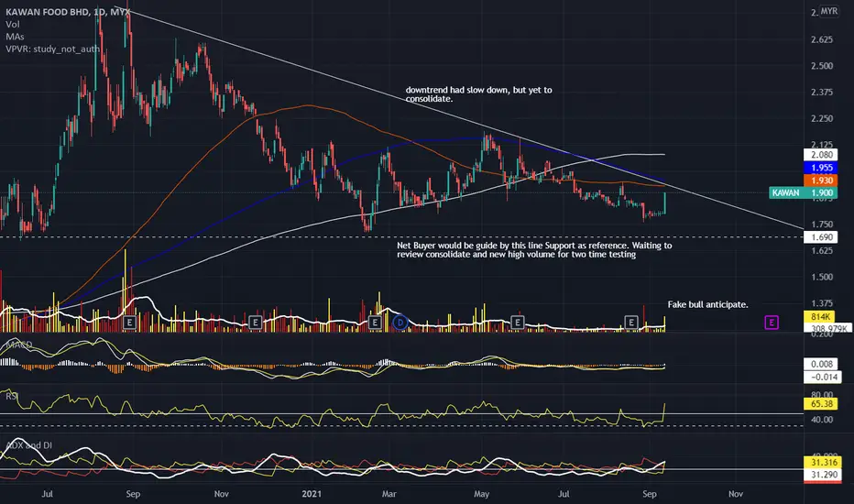
Task: Click the 2021 label on time axis
Action: [x=312, y=494]
